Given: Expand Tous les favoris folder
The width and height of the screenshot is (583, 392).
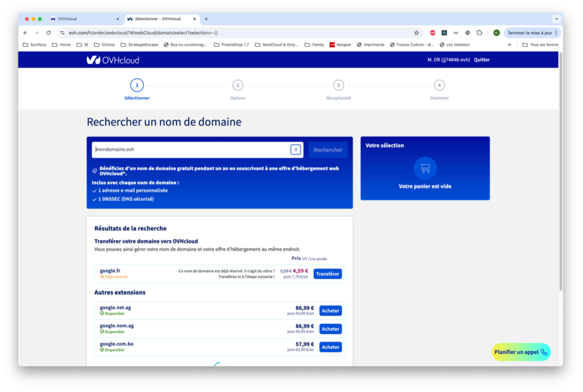Looking at the screenshot, I should pos(540,44).
